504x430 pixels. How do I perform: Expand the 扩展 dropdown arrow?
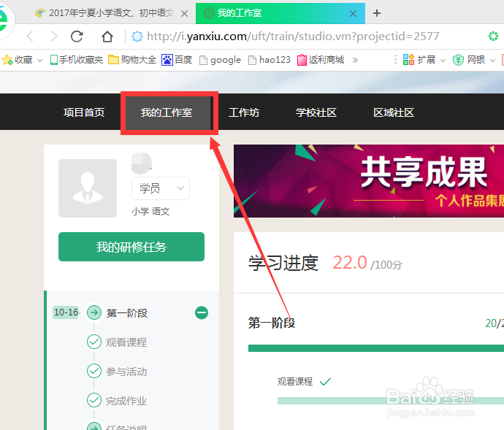pos(443,61)
